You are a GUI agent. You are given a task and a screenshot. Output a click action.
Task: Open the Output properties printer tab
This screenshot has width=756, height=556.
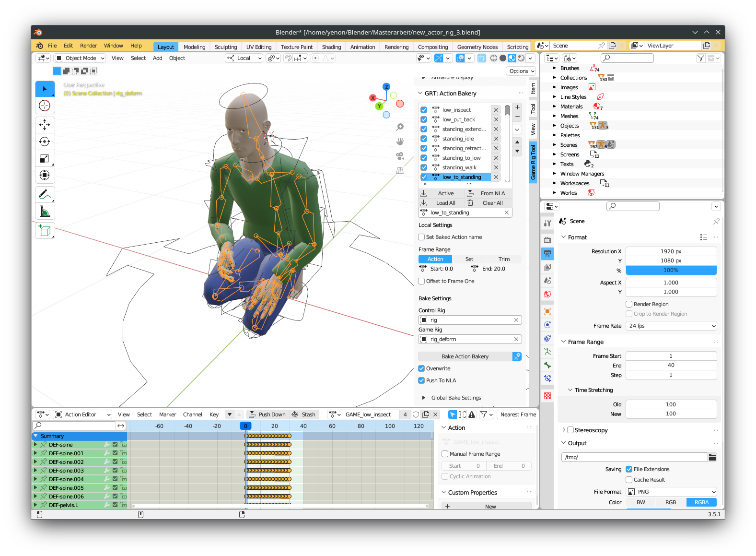point(547,253)
